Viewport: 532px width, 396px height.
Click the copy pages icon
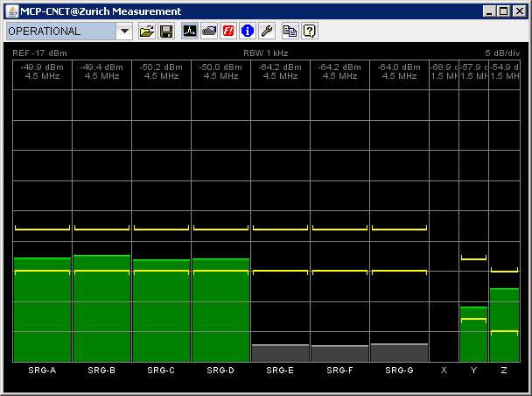point(290,32)
